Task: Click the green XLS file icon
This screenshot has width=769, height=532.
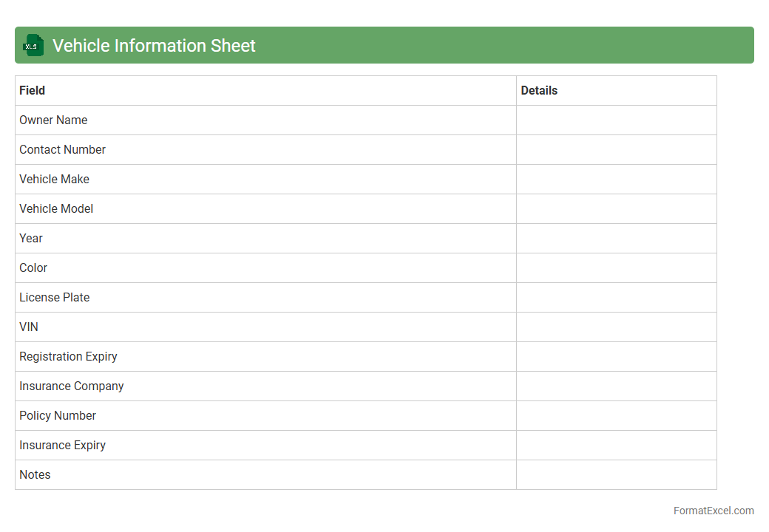Action: click(x=33, y=45)
